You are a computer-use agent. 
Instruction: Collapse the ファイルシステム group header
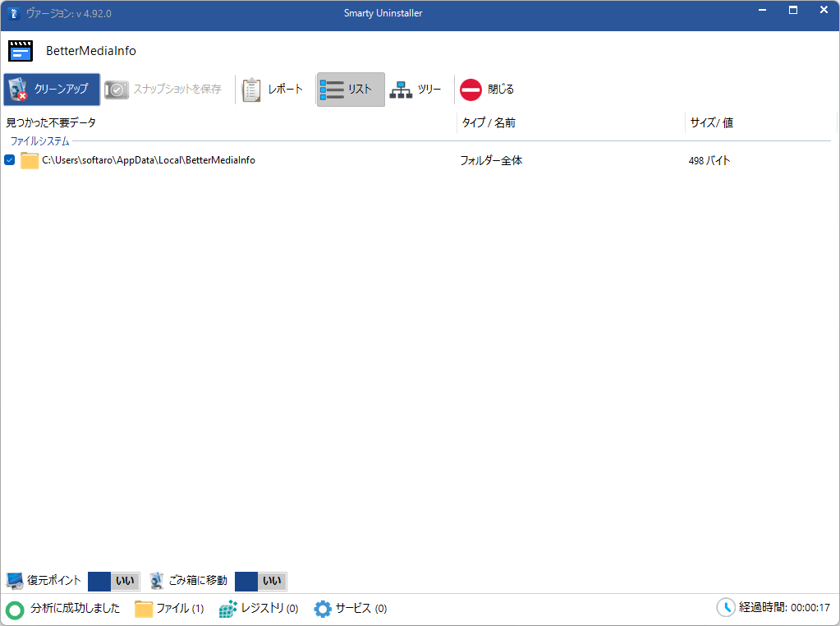(39, 141)
